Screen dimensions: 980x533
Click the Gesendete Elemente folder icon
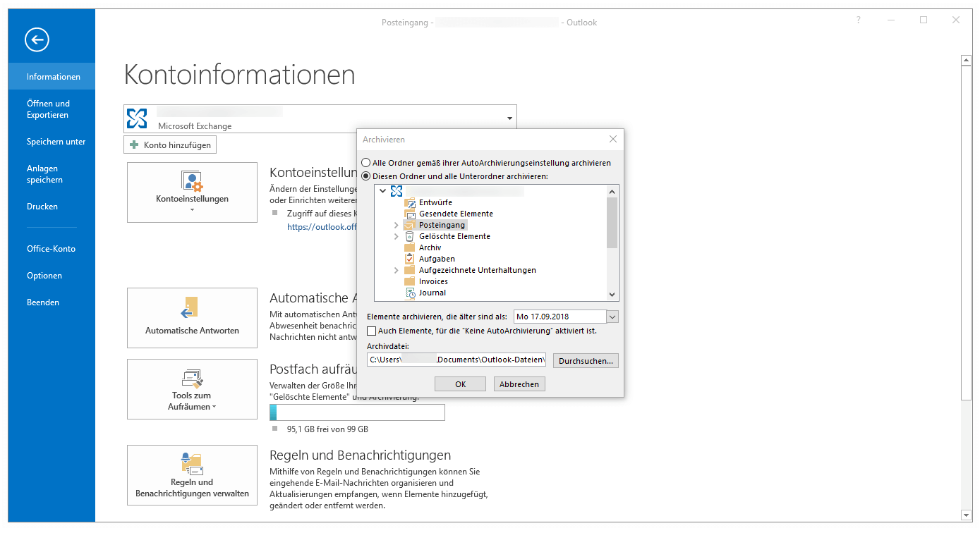[x=410, y=214]
